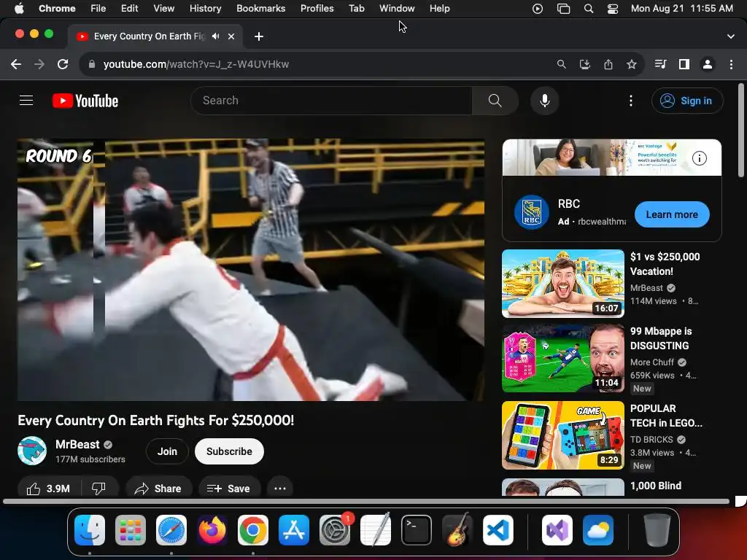The image size is (747, 560).
Task: Open Chrome three-dot menu
Action: (x=731, y=64)
